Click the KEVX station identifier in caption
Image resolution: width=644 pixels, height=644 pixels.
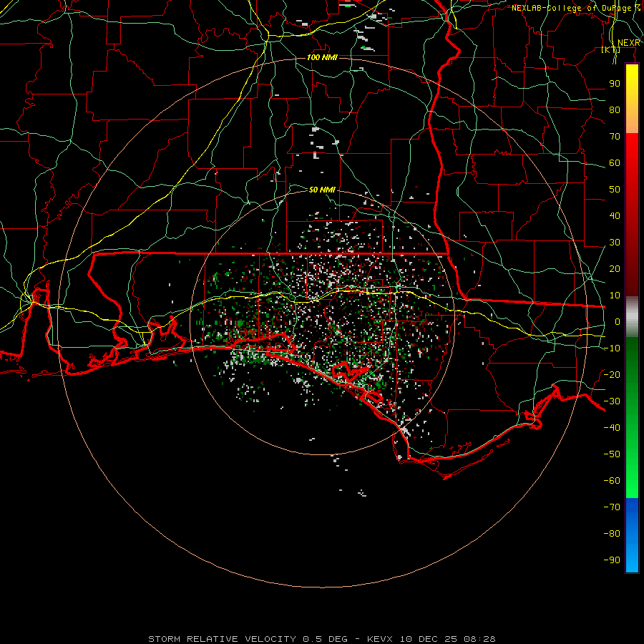[x=380, y=639]
